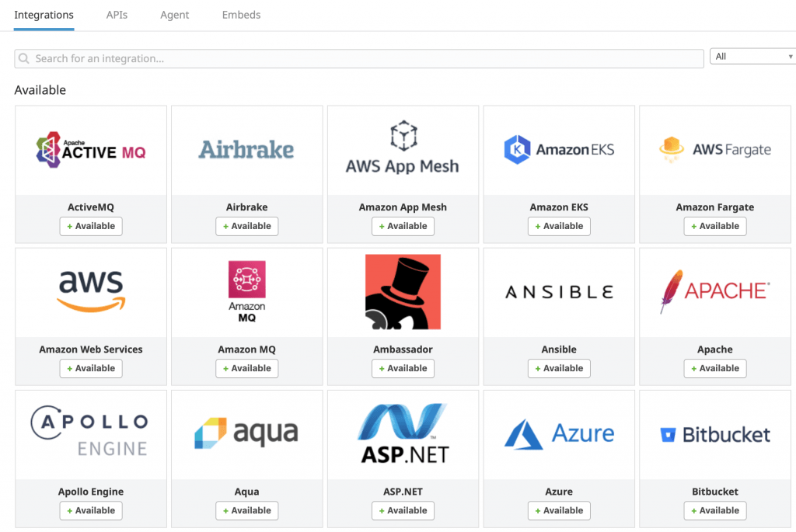Select the Airbrake logo
Screen dimensions: 796x532
coord(246,150)
